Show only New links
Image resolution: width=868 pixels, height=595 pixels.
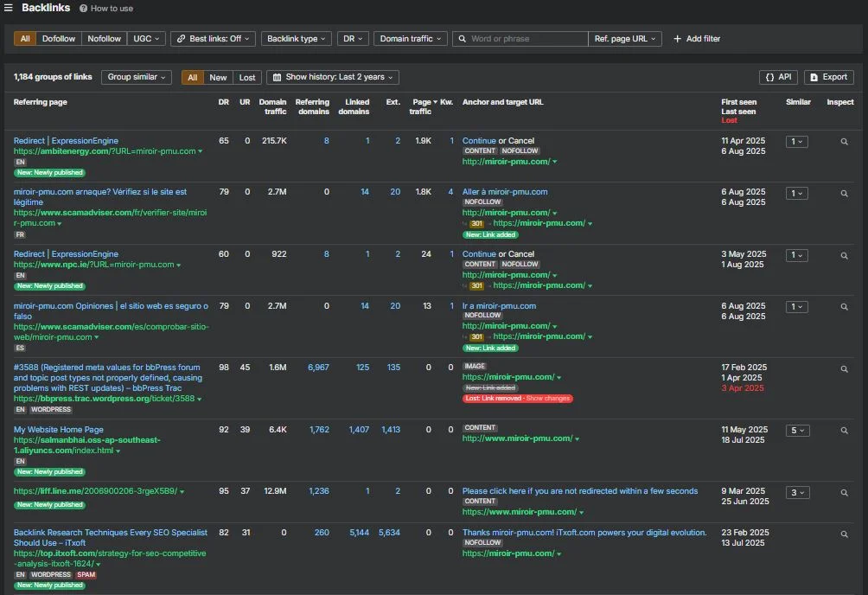point(218,78)
